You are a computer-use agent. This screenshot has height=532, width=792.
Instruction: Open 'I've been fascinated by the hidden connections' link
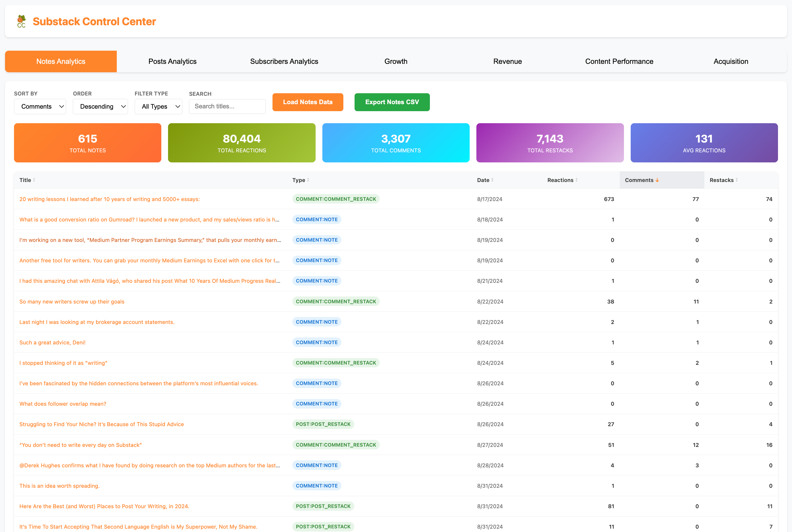pyautogui.click(x=139, y=383)
